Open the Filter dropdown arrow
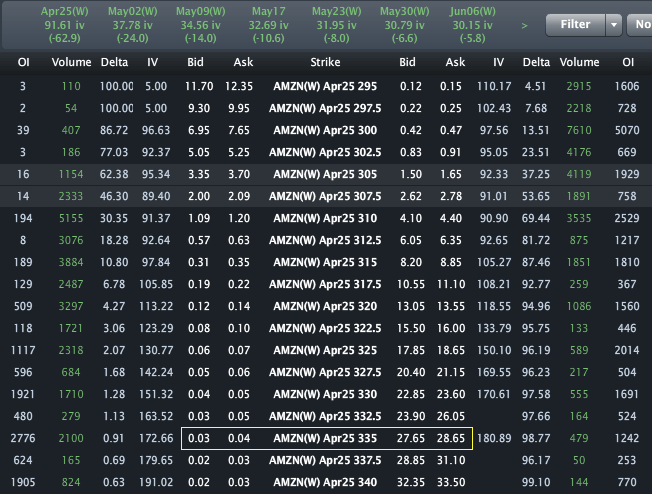The image size is (652, 494). coord(614,25)
